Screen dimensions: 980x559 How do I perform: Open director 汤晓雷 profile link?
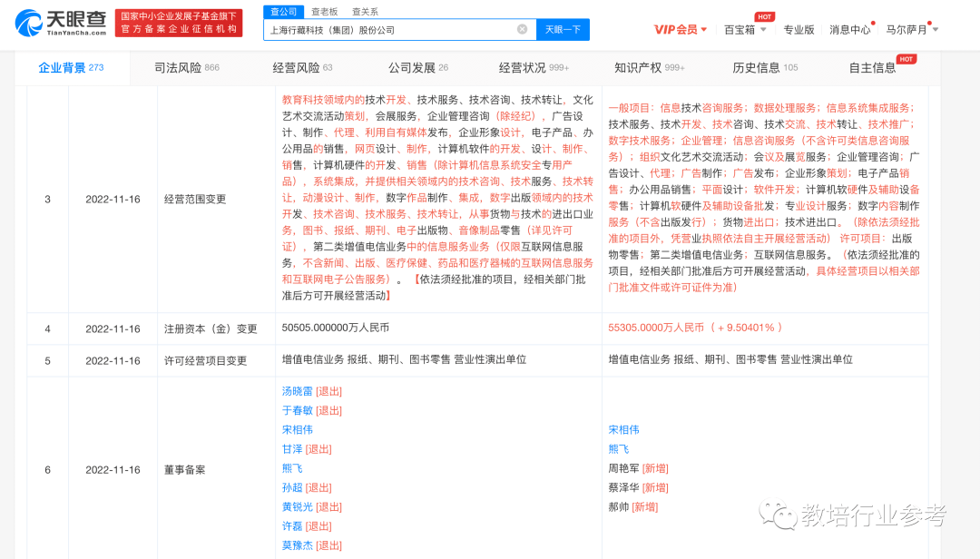(x=298, y=391)
